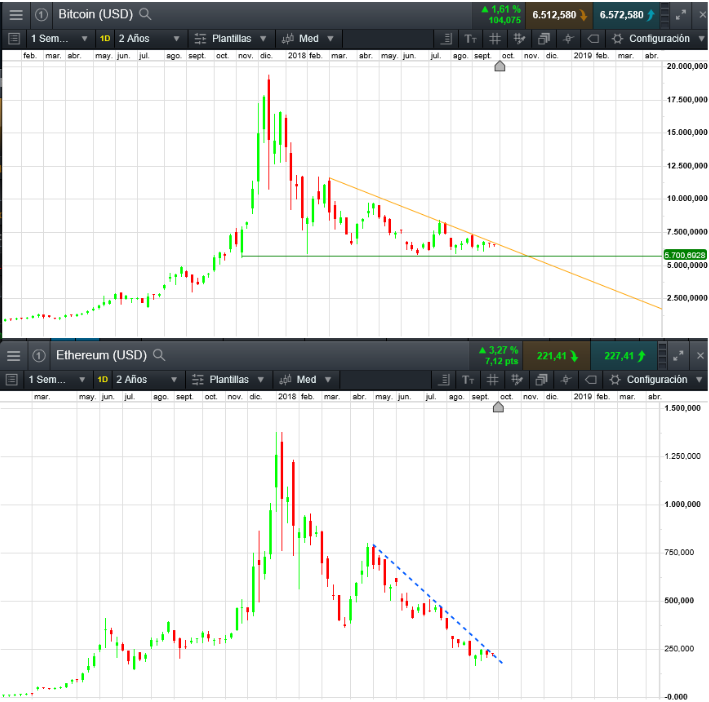The width and height of the screenshot is (709, 702).
Task: Click the Bitcoin chart grid-draw tool icon
Action: click(519, 39)
